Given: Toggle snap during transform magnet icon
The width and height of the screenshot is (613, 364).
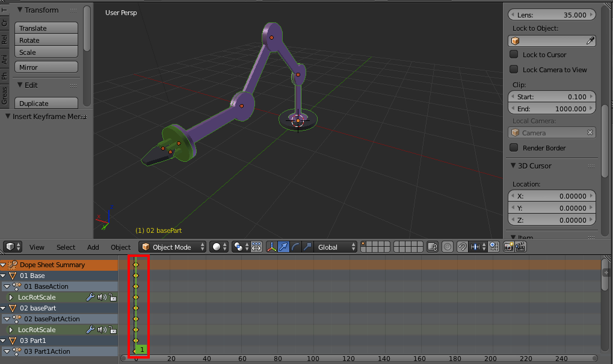Looking at the screenshot, I should [462, 247].
